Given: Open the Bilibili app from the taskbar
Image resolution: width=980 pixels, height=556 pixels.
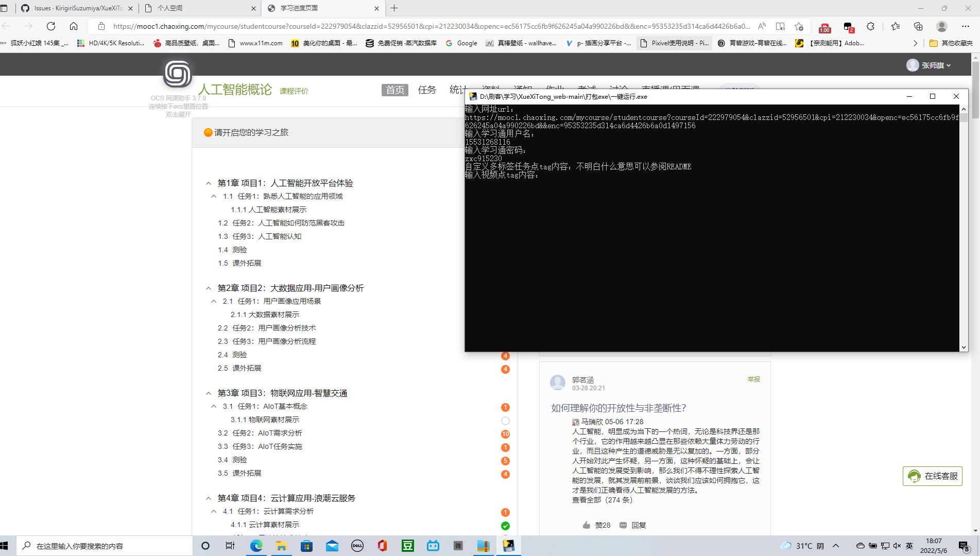Looking at the screenshot, I should click(433, 546).
